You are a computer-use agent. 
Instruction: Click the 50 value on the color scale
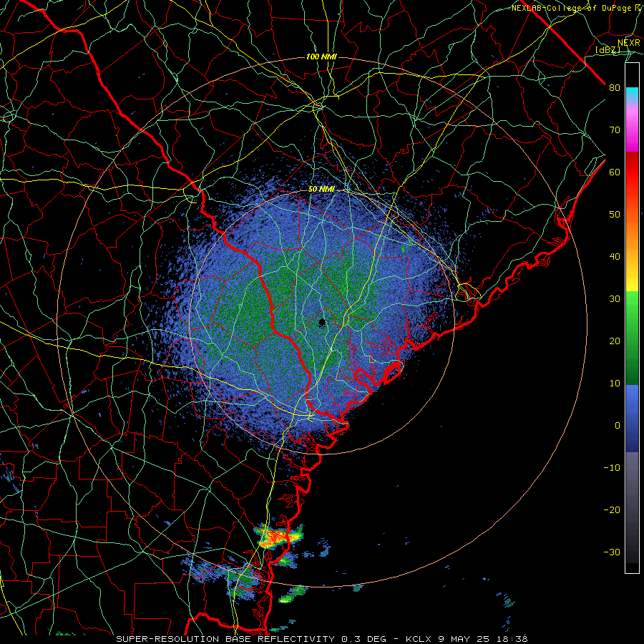(615, 215)
